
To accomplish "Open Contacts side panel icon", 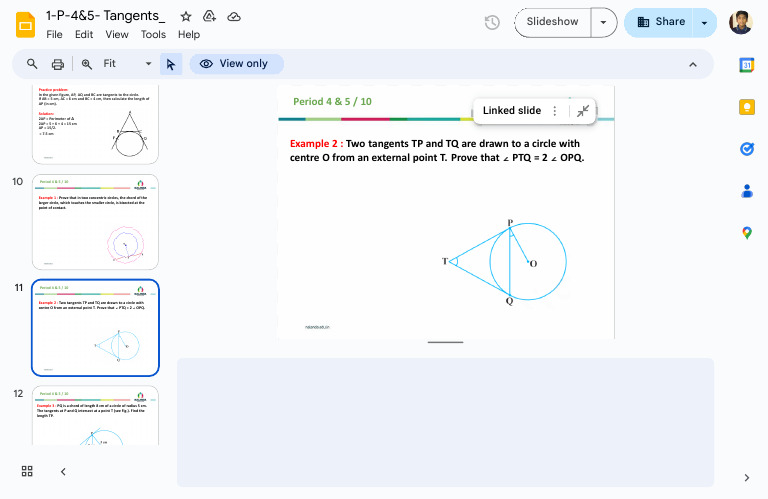I will (x=746, y=191).
